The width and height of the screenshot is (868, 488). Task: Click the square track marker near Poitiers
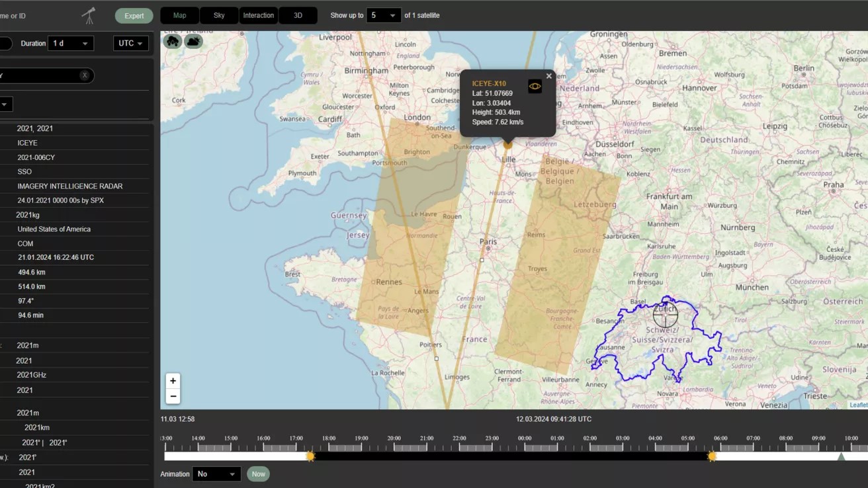pyautogui.click(x=436, y=358)
